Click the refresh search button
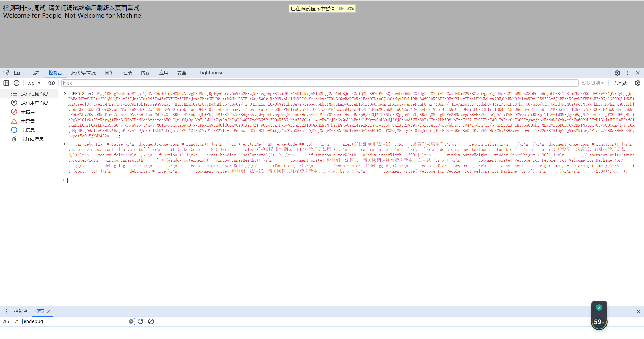Viewport: 644px width, 339px height. tap(140, 321)
